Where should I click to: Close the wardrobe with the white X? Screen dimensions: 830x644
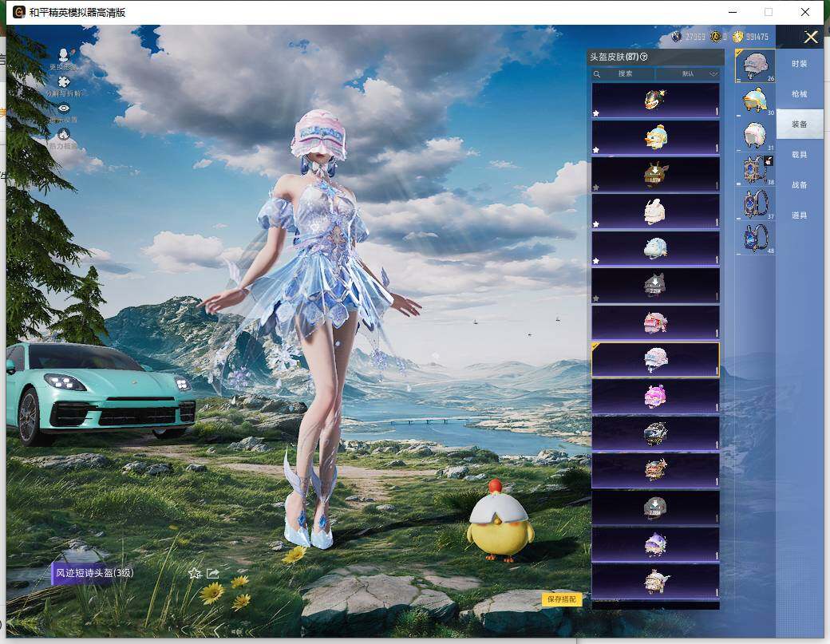[811, 37]
